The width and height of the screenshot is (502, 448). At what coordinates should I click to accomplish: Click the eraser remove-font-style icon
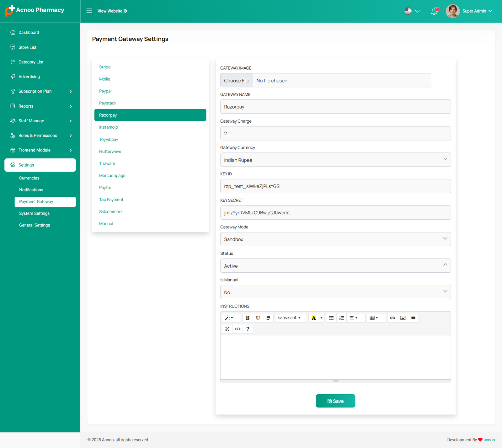click(268, 318)
